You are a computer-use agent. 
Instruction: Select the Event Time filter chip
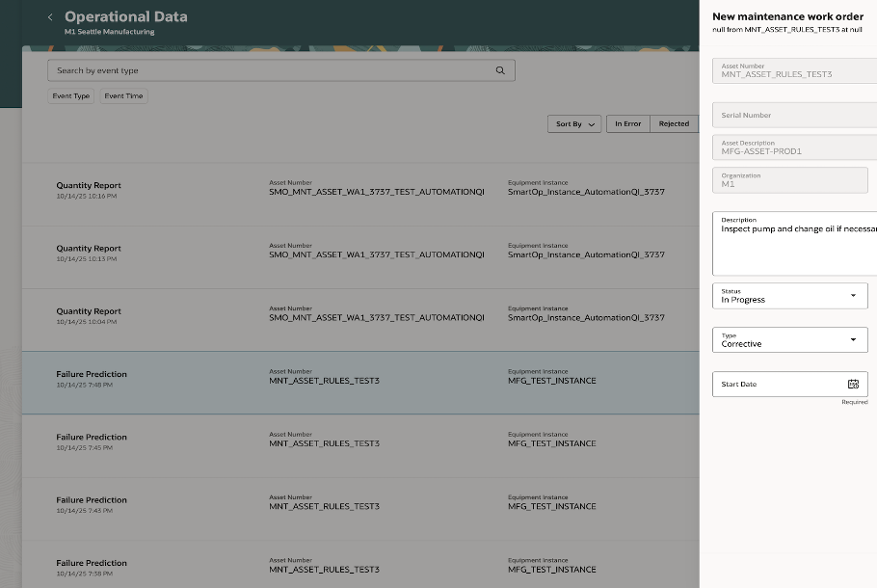pyautogui.click(x=123, y=96)
